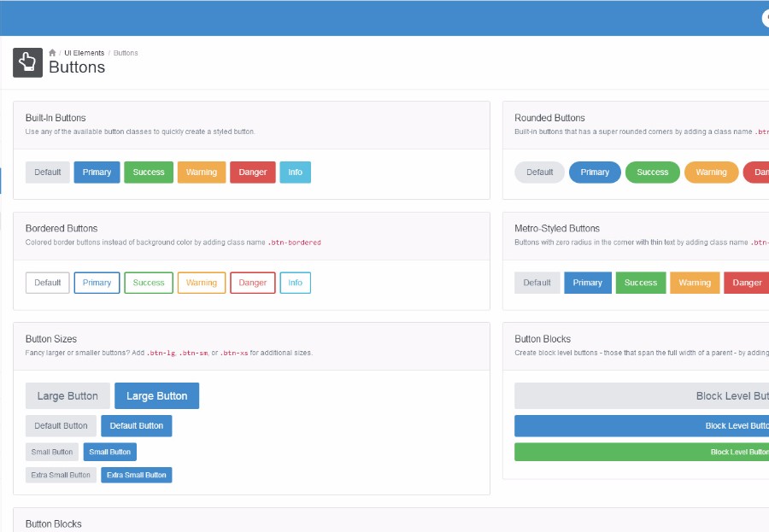
Task: Click the green Block Level Button
Action: [642, 452]
